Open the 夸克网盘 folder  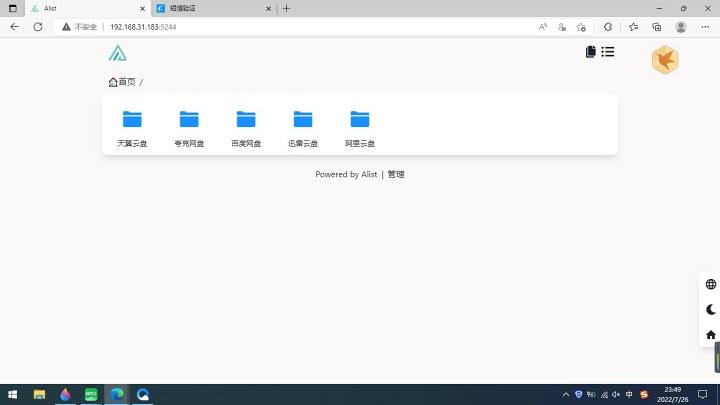189,129
